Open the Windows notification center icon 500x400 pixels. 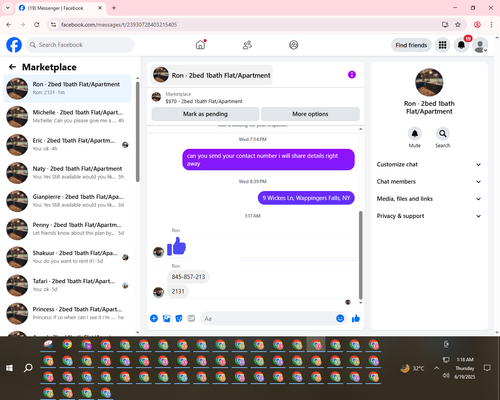coord(487,368)
